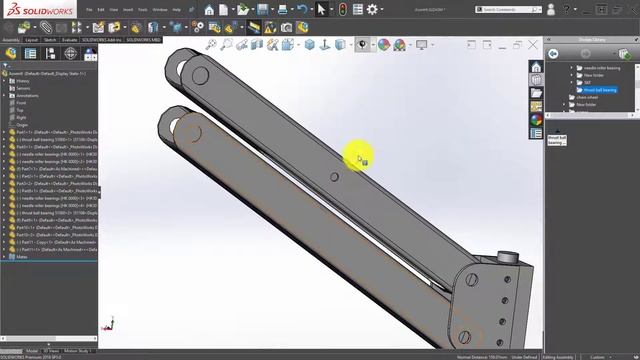Open dropdown arrow next to Options gear
The image size is (640, 360).
tap(382, 9)
